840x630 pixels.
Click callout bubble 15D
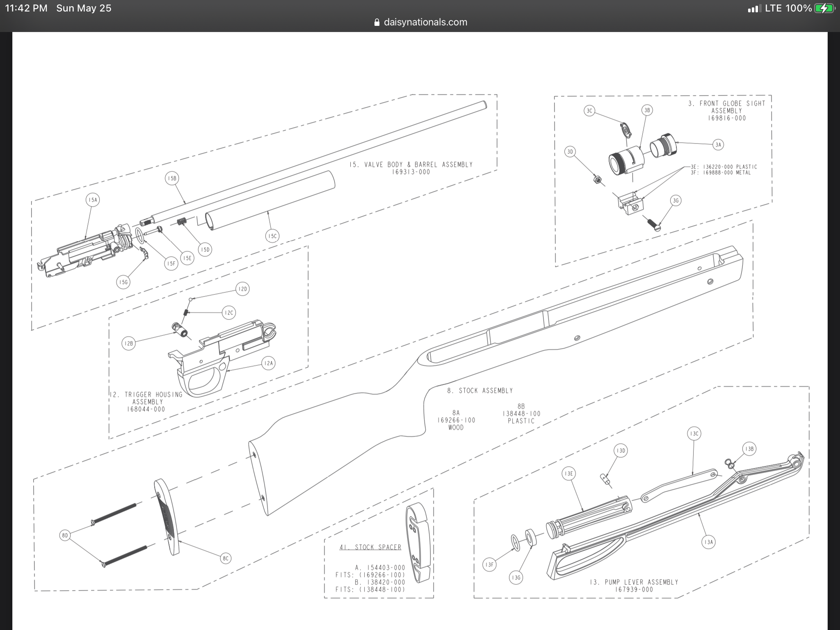point(205,249)
